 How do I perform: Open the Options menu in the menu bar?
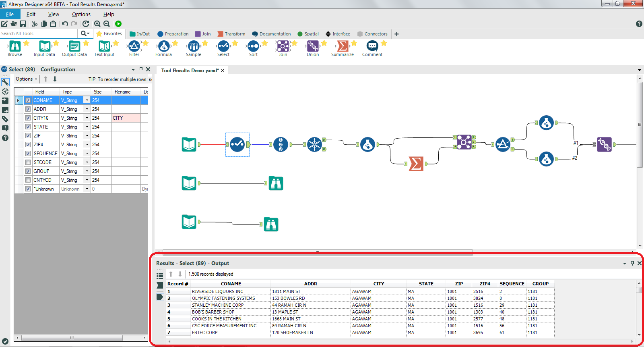pyautogui.click(x=81, y=14)
